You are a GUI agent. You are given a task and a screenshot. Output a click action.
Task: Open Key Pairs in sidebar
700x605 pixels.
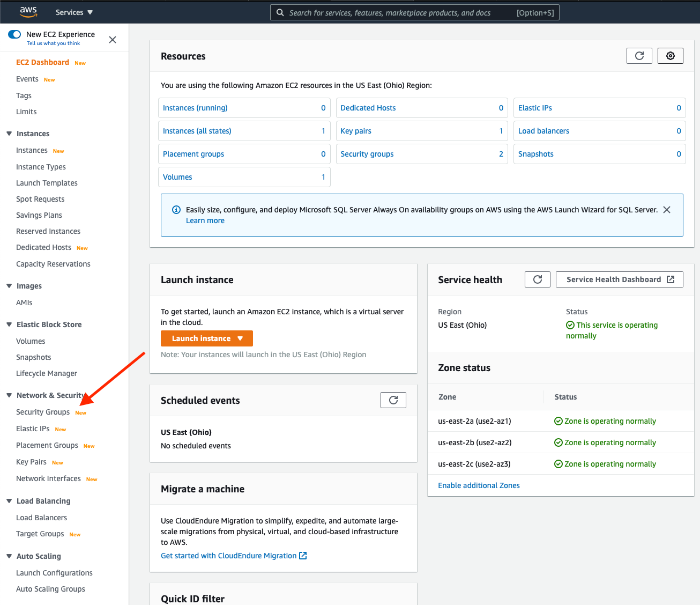click(31, 462)
